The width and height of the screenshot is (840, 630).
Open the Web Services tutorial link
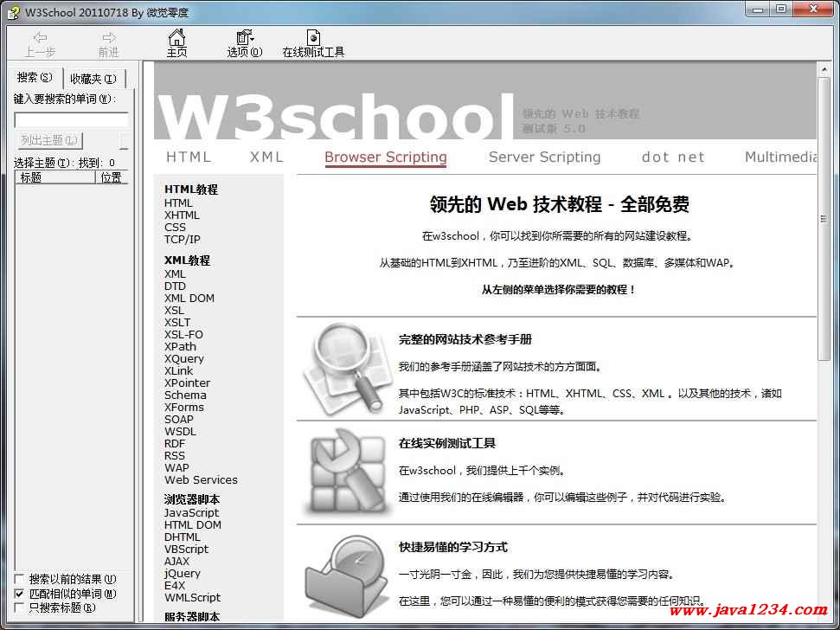pyautogui.click(x=201, y=480)
